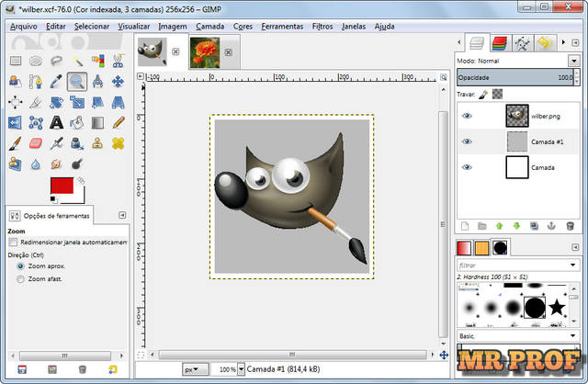Select the Blend gradient tool
Screen dimensions: 588x384
pos(98,122)
